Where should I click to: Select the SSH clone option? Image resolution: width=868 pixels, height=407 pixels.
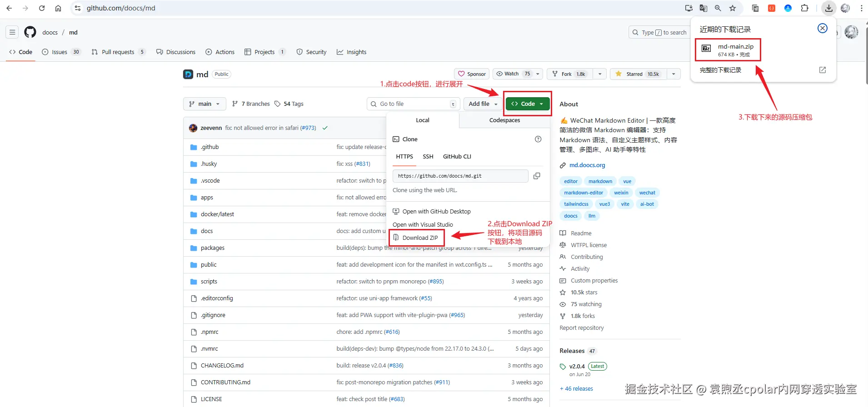[428, 157]
